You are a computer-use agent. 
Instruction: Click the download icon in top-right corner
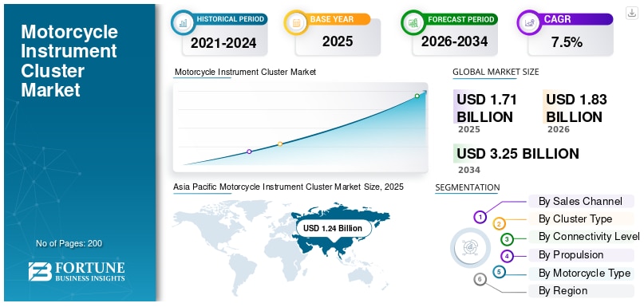click(x=631, y=13)
